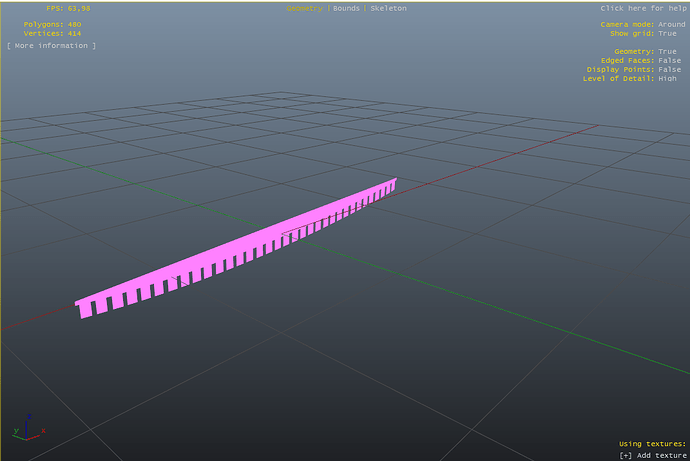Screen dimensions: 690x461
Task: Click the Add texture button
Action: tap(653, 455)
